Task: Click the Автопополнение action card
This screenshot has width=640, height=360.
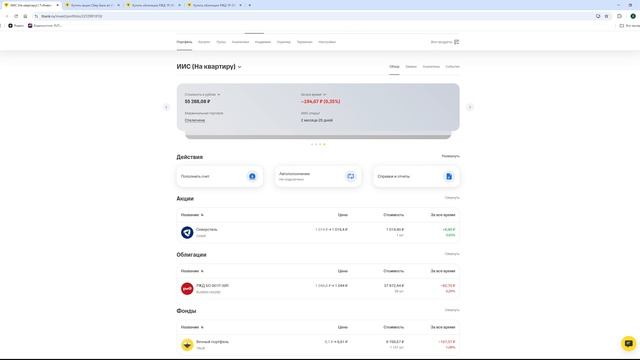Action: click(318, 176)
